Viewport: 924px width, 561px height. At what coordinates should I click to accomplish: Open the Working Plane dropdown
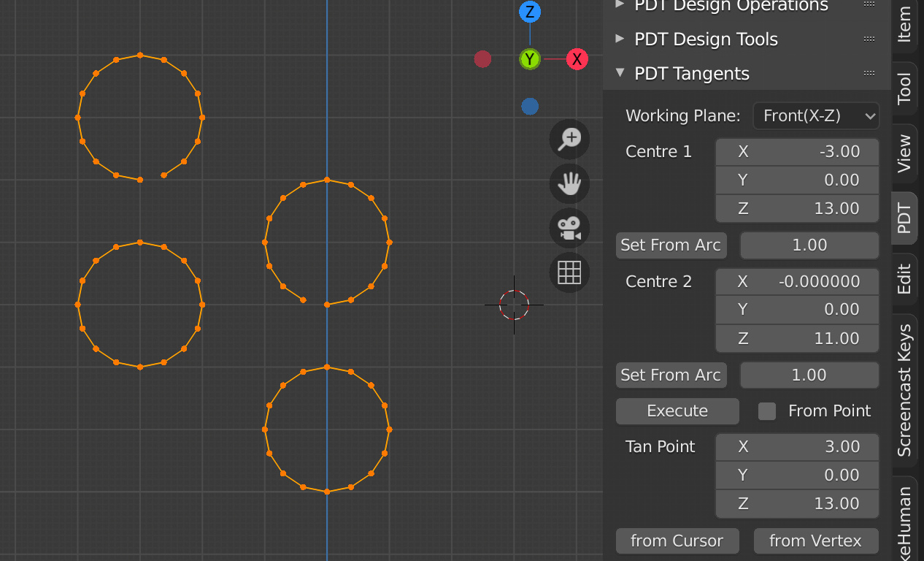[x=816, y=115]
